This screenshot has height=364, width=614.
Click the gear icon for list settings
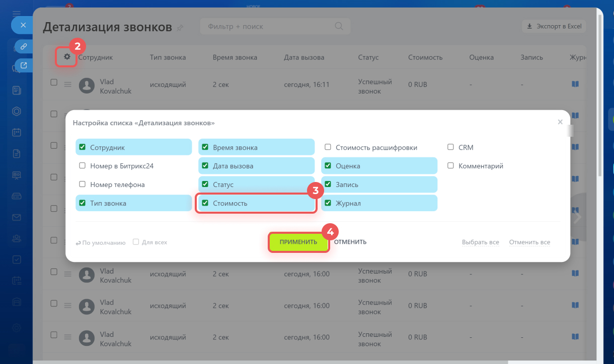tap(67, 57)
